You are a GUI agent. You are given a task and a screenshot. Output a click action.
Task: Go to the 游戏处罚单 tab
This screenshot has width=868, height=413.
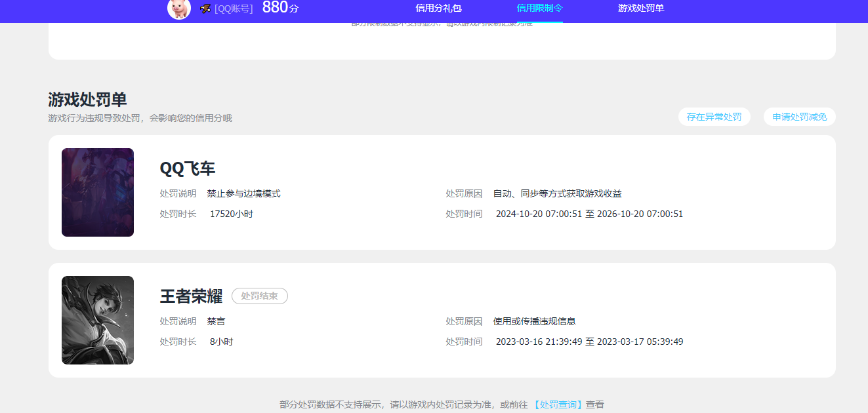click(641, 9)
